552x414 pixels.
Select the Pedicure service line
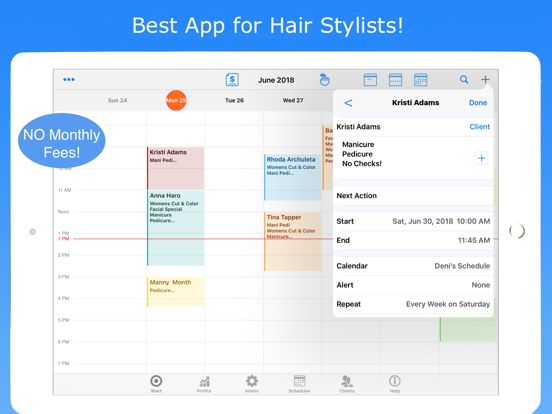[x=357, y=154]
